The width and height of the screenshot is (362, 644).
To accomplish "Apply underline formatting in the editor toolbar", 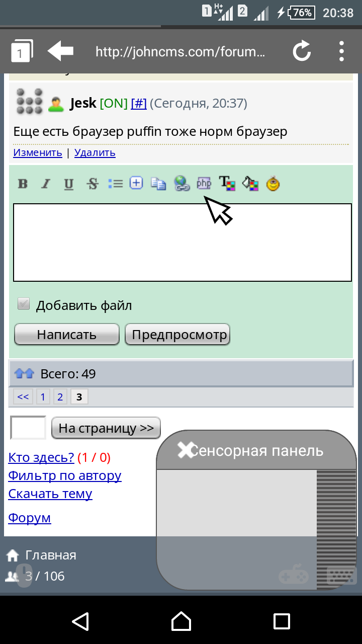I will pos(69,184).
